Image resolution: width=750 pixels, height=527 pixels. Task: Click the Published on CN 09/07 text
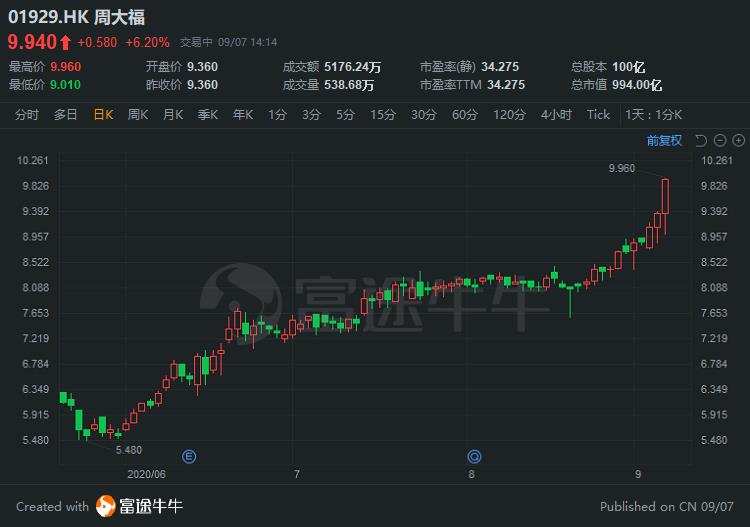pyautogui.click(x=667, y=506)
